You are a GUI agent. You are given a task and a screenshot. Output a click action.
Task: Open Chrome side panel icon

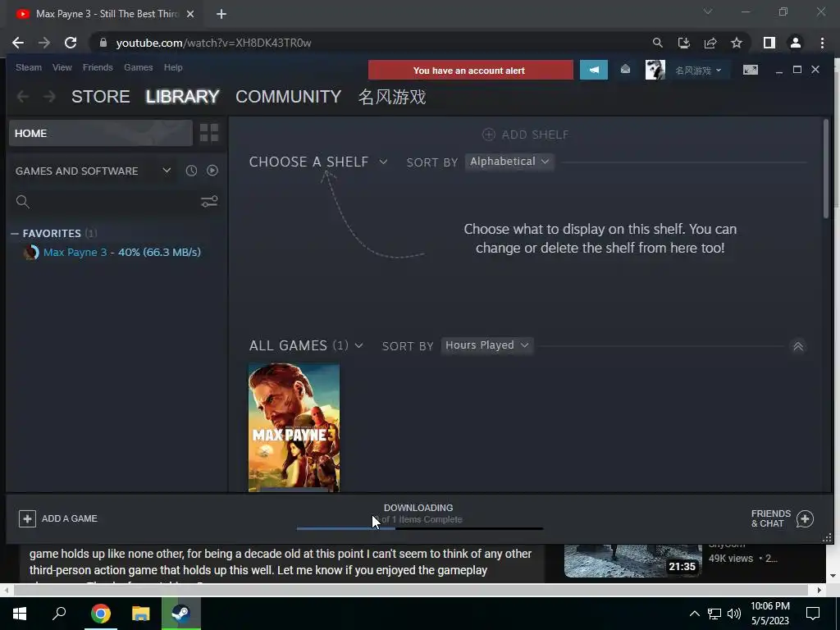point(769,43)
